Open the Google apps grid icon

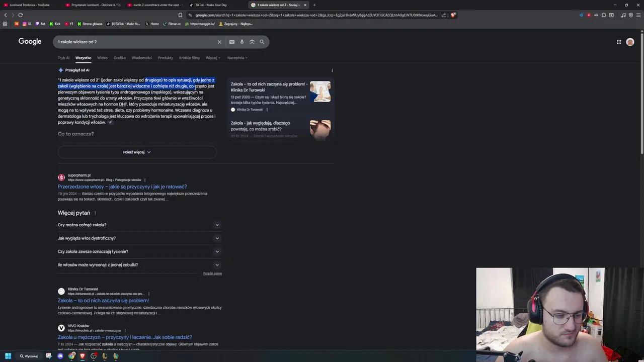coord(619,42)
